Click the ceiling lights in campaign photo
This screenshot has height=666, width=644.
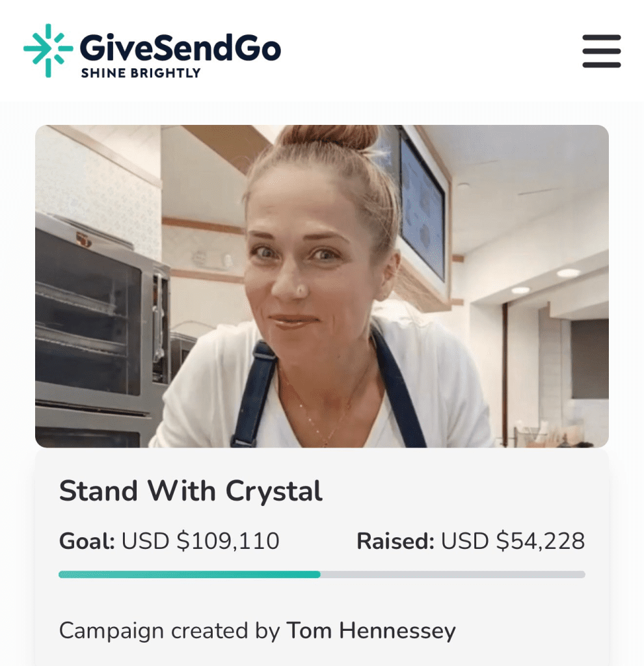(544, 280)
